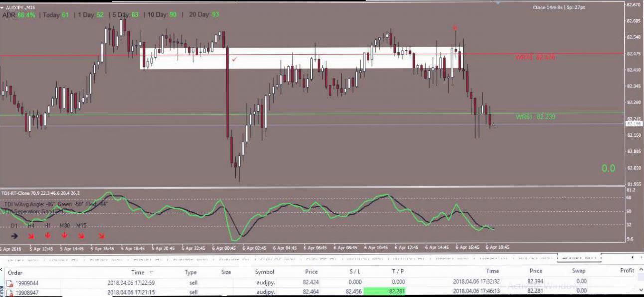The image size is (644, 297).
Task: Click the Today 61 range readout
Action: tap(56, 15)
